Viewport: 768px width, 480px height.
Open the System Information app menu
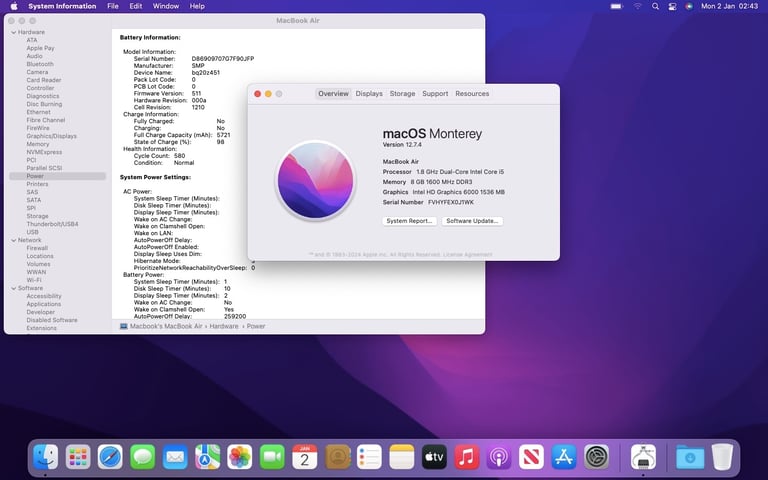point(62,6)
